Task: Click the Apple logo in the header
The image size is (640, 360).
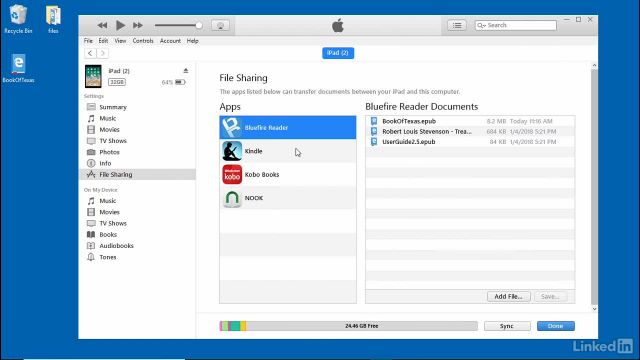Action: coord(338,26)
